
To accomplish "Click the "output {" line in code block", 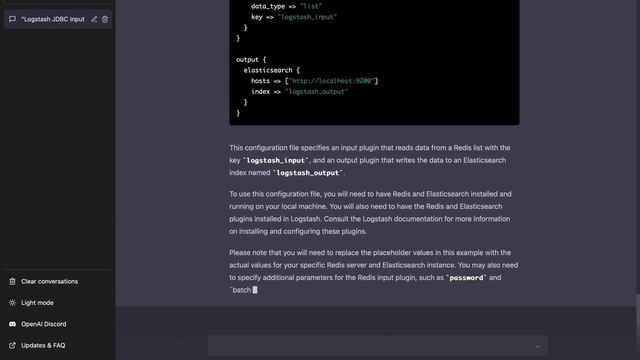I will pyautogui.click(x=251, y=60).
